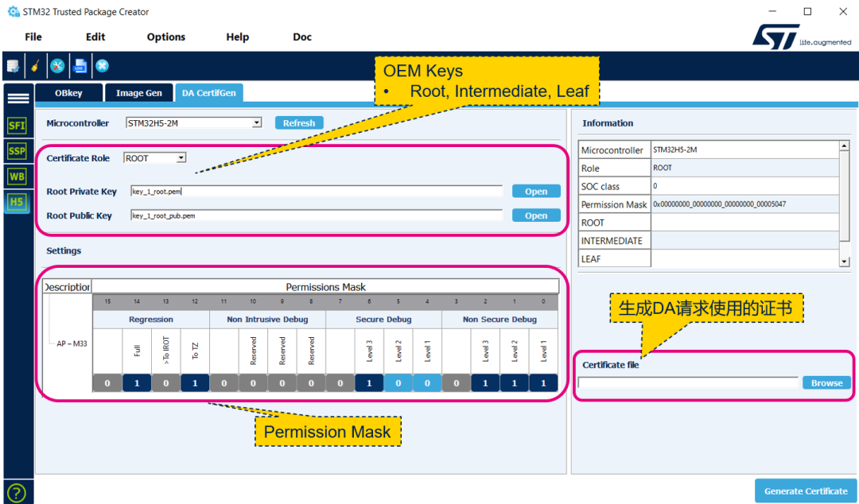Viewport: 859px width, 504px height.
Task: Select the AP – M33 tree row
Action: [72, 343]
